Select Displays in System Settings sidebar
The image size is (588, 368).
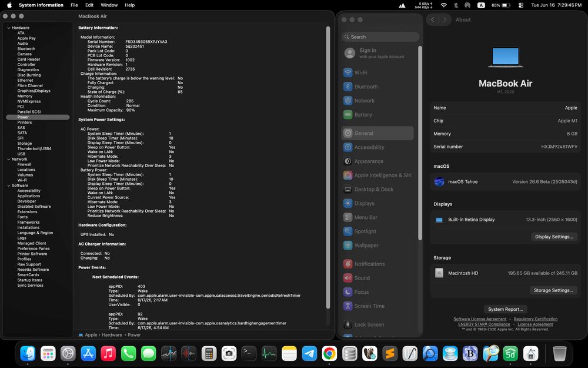coord(377,203)
